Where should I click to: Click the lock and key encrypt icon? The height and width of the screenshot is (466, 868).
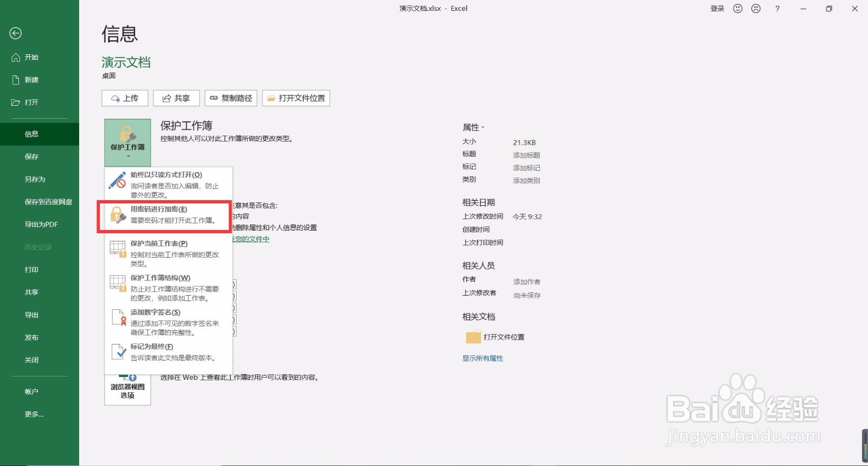click(118, 215)
